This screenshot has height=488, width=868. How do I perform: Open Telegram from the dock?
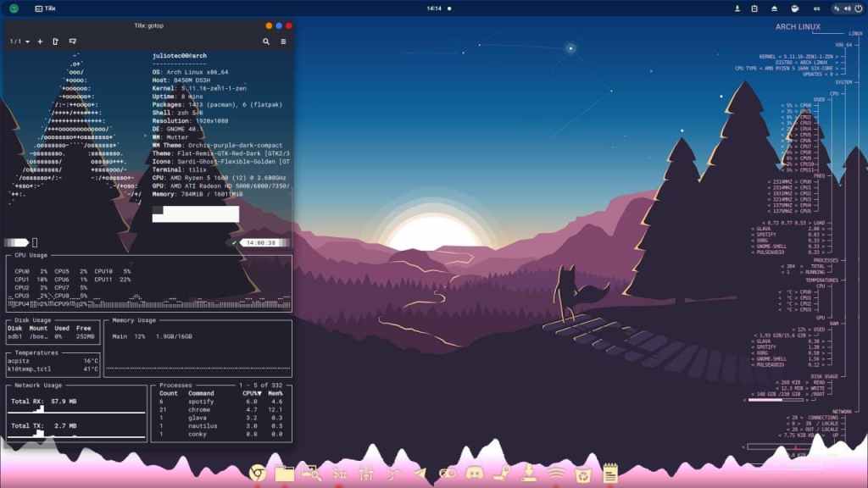click(x=420, y=473)
